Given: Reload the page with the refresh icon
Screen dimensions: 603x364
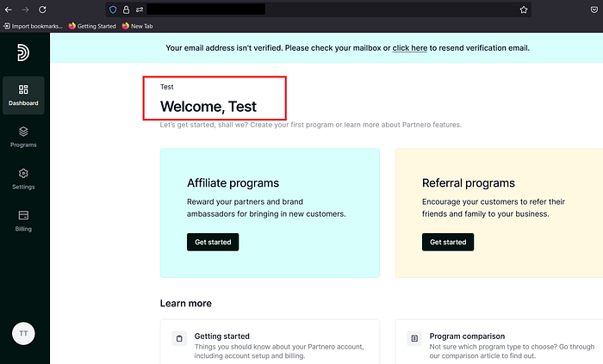Looking at the screenshot, I should point(43,9).
